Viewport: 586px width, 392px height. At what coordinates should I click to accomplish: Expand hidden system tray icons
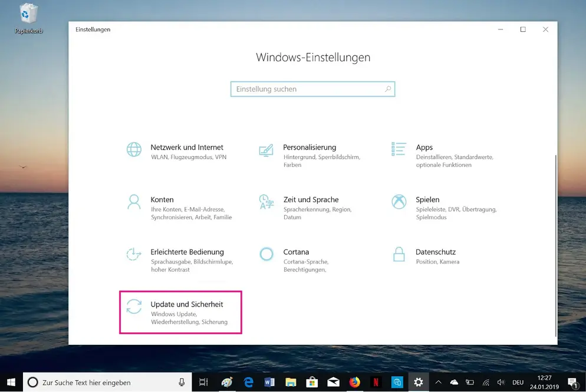click(438, 383)
